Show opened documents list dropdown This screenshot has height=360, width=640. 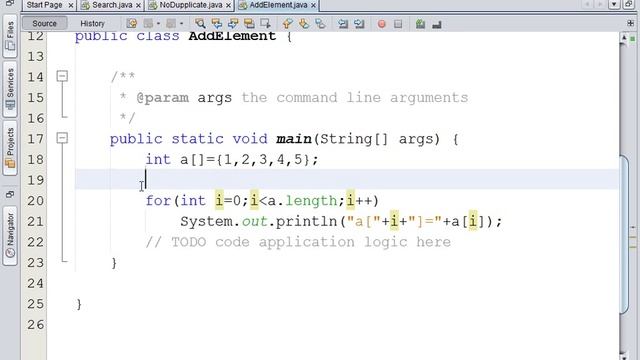coord(614,4)
